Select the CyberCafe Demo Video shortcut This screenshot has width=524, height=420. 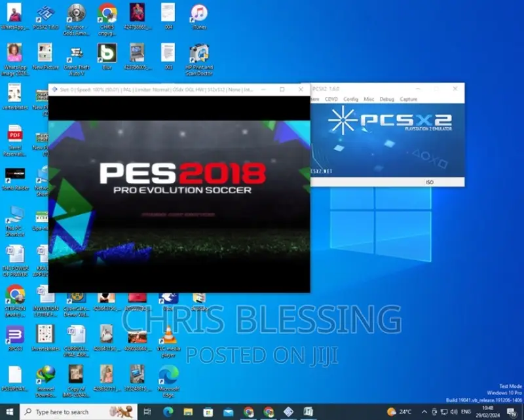[76, 305]
